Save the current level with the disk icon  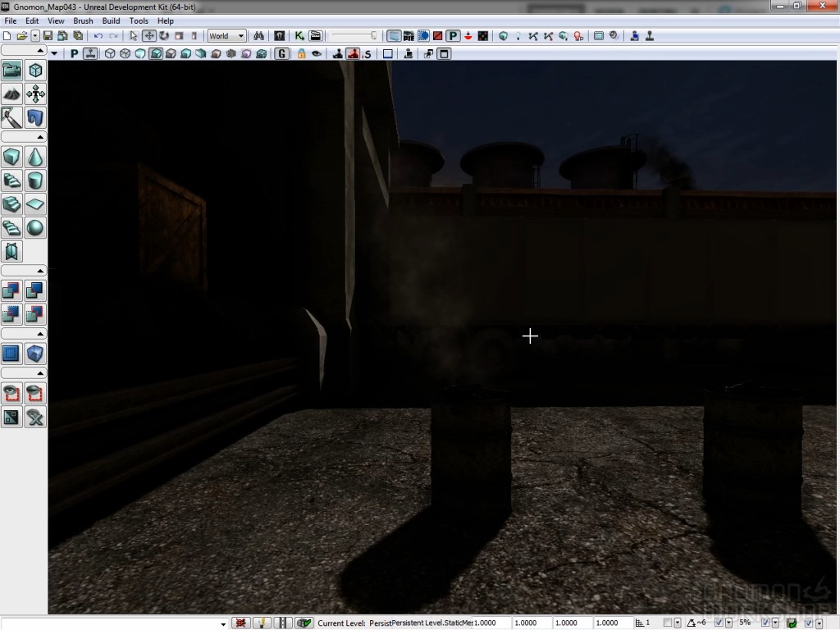[x=48, y=36]
